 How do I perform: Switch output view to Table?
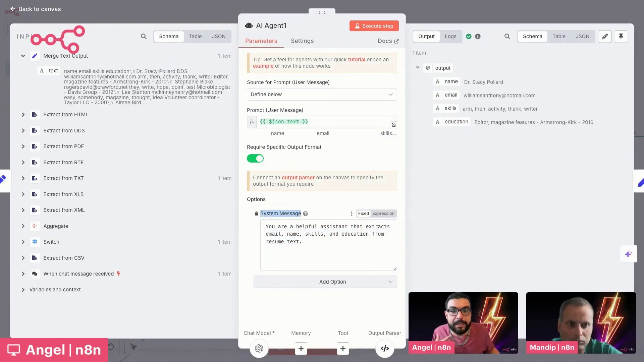point(559,37)
